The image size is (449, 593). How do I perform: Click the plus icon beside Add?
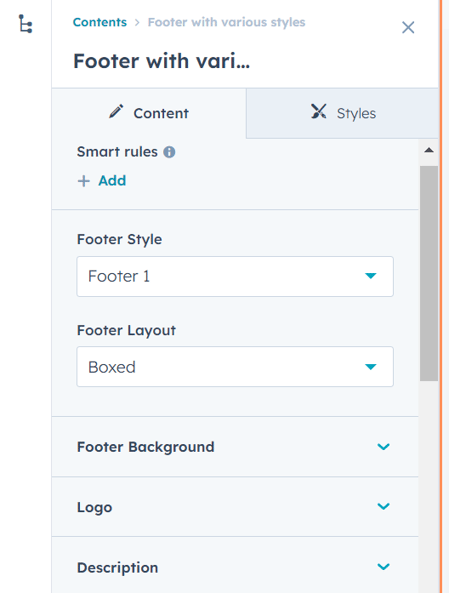tap(84, 181)
